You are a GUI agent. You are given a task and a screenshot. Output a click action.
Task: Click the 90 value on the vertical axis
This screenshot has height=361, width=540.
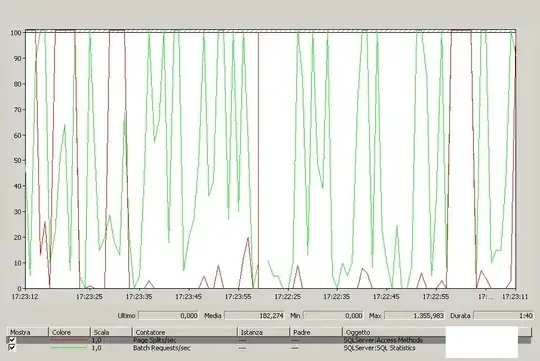click(x=18, y=59)
